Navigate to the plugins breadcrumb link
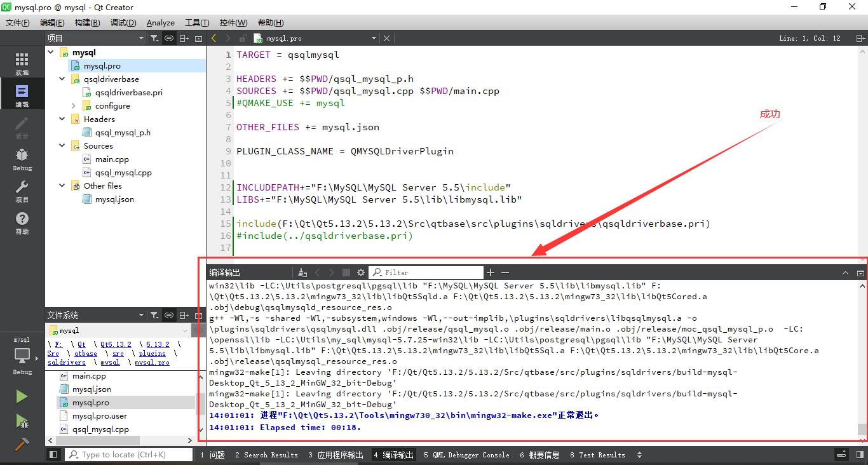868x465 pixels. coord(152,354)
